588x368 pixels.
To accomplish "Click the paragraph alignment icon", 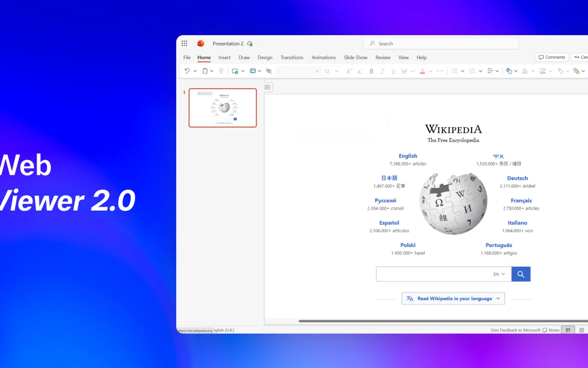I will click(x=490, y=71).
